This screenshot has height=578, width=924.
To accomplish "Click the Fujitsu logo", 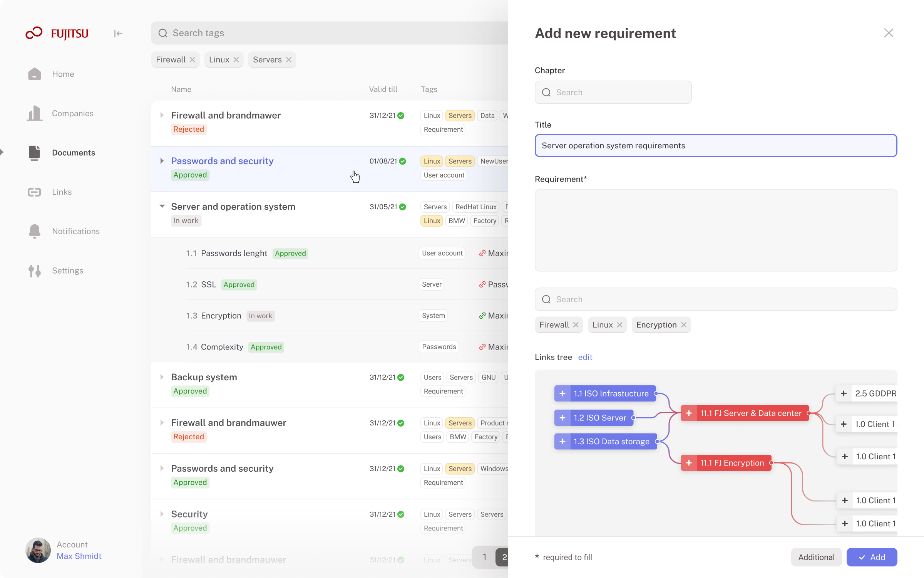I will [57, 34].
